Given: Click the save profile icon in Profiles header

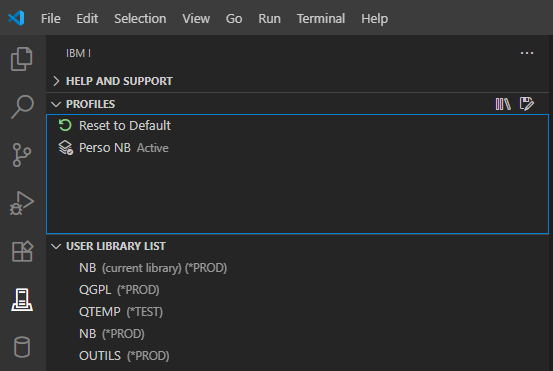Looking at the screenshot, I should [527, 104].
